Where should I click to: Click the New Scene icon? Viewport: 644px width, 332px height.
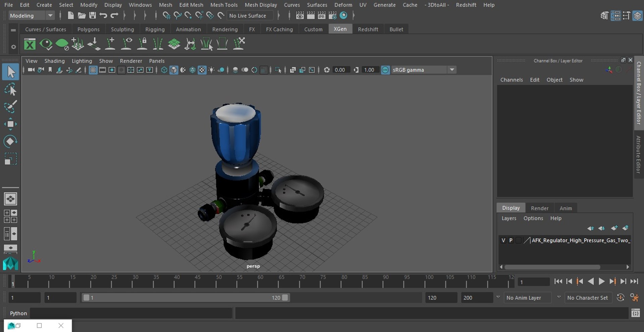coord(70,15)
